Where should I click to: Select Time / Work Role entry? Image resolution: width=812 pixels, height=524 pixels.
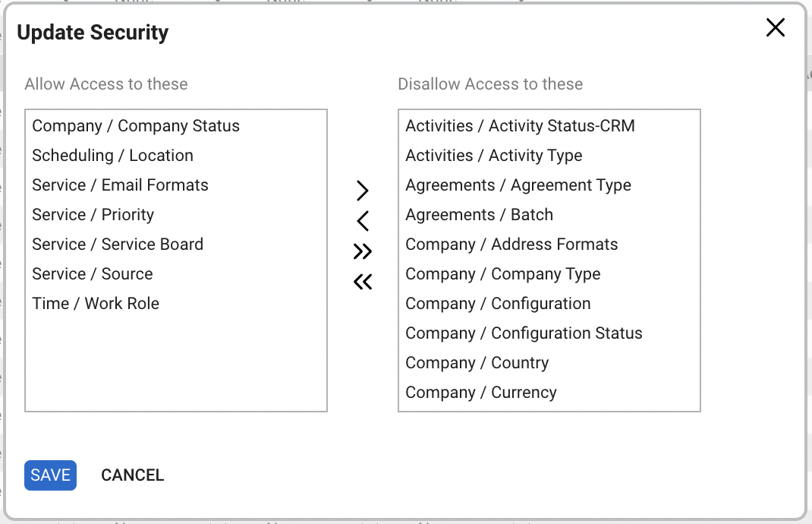pyautogui.click(x=96, y=304)
